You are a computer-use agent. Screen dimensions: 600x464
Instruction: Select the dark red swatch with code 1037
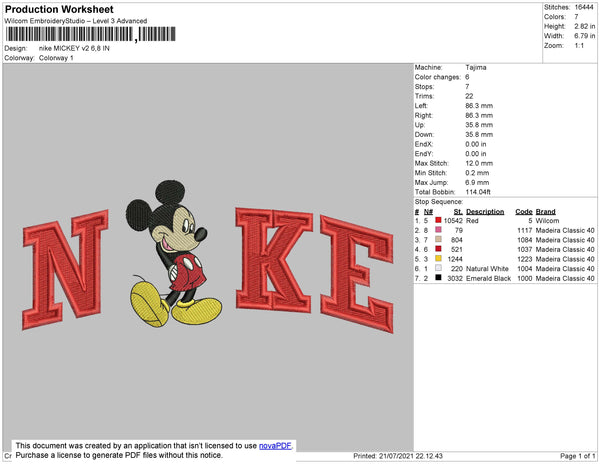point(438,249)
